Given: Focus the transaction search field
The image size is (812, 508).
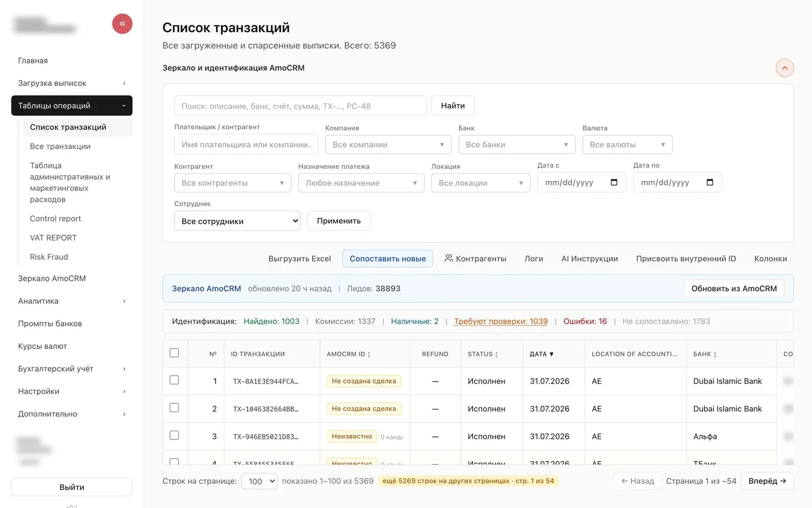Looking at the screenshot, I should pyautogui.click(x=300, y=106).
